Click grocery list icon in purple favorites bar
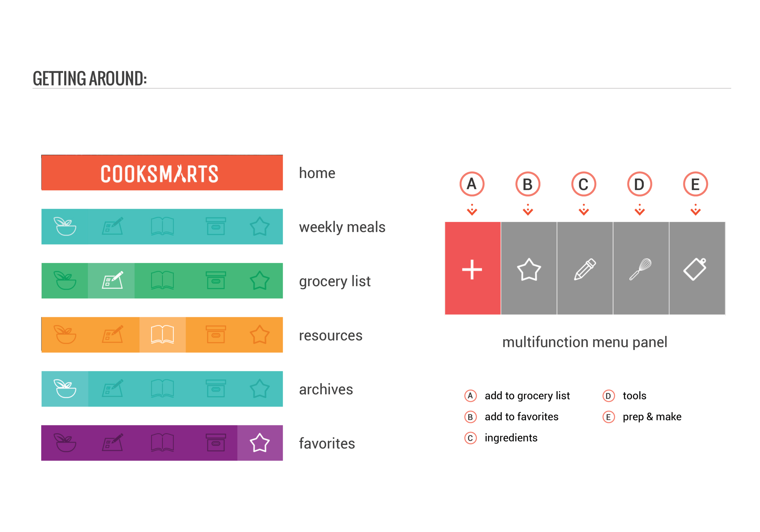 click(x=112, y=443)
